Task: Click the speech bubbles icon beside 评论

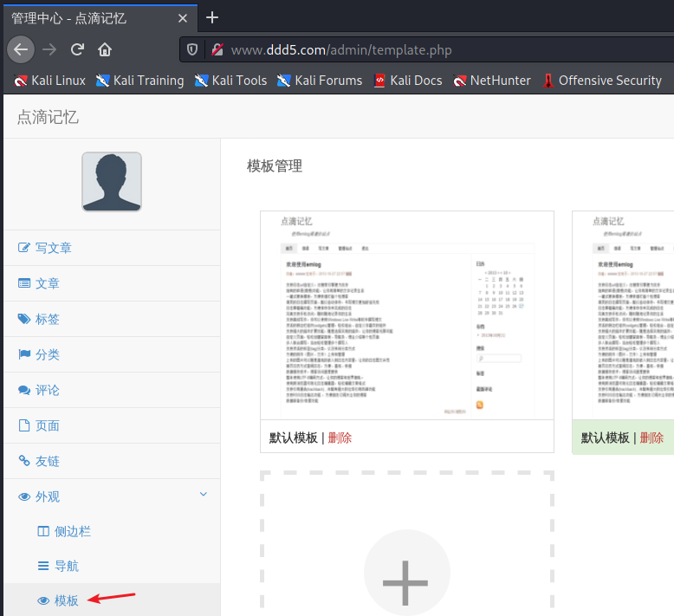Action: click(24, 390)
